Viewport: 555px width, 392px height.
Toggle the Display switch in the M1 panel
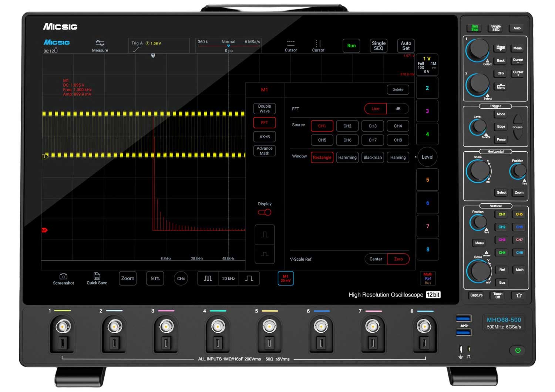[264, 212]
